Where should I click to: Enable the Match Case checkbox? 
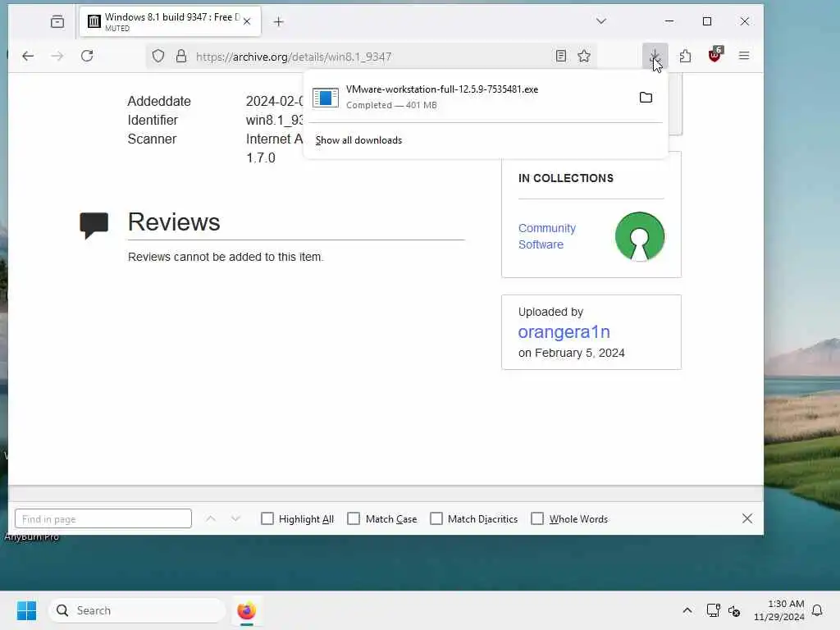tap(354, 518)
